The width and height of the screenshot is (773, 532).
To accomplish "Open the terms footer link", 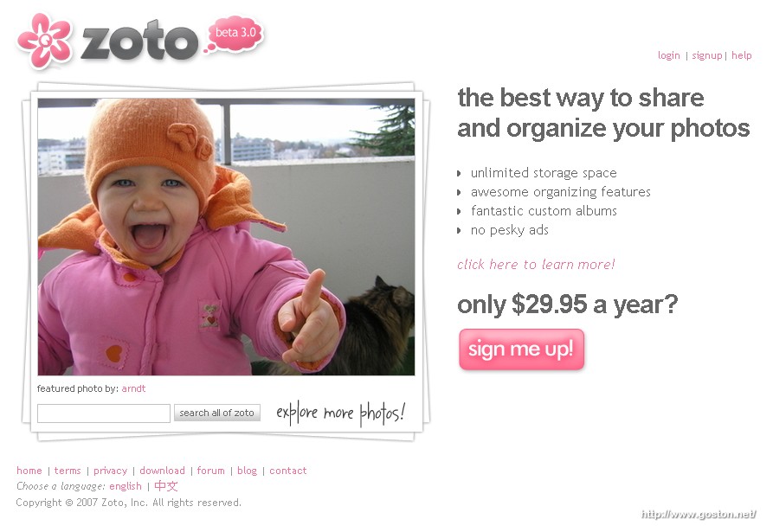I will [x=68, y=471].
